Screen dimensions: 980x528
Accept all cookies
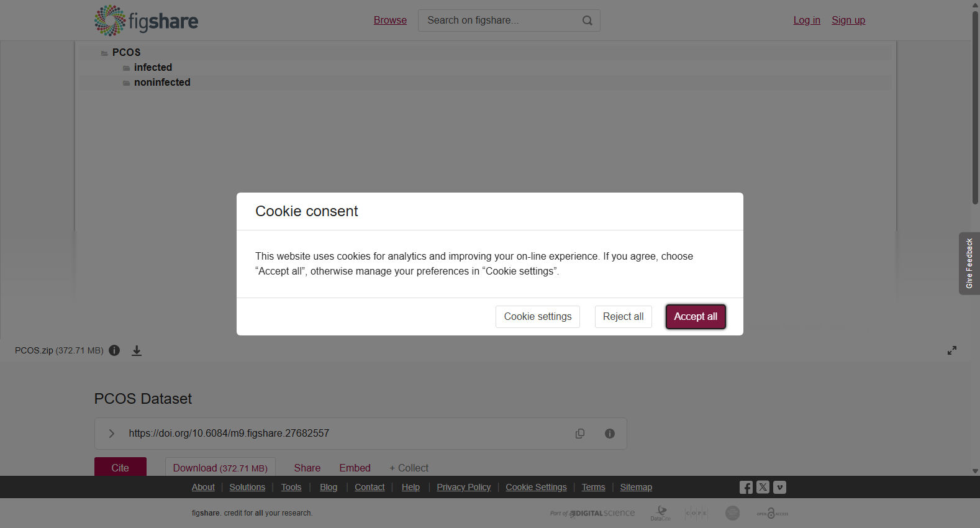[696, 317]
